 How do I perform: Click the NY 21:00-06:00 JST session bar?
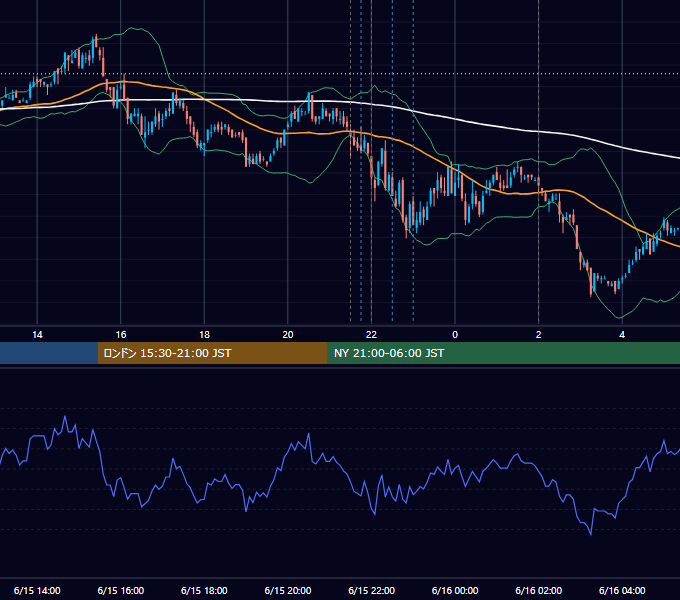click(x=503, y=353)
